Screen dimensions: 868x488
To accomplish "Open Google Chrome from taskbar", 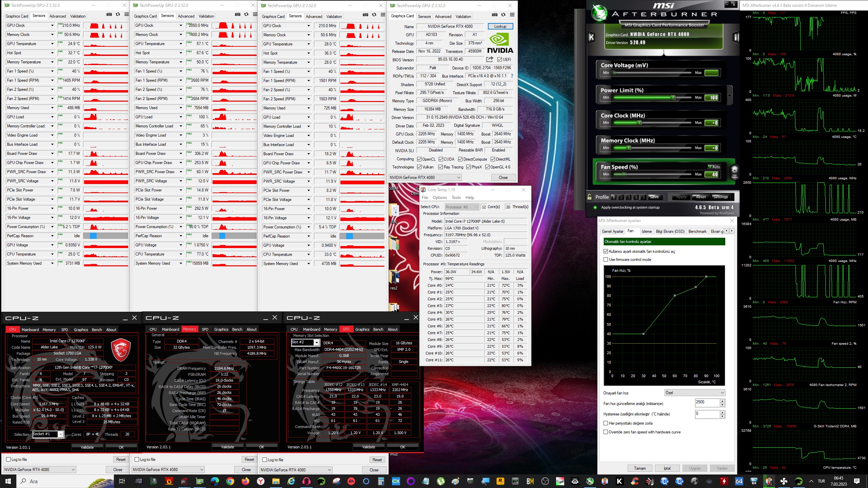I will [x=230, y=481].
